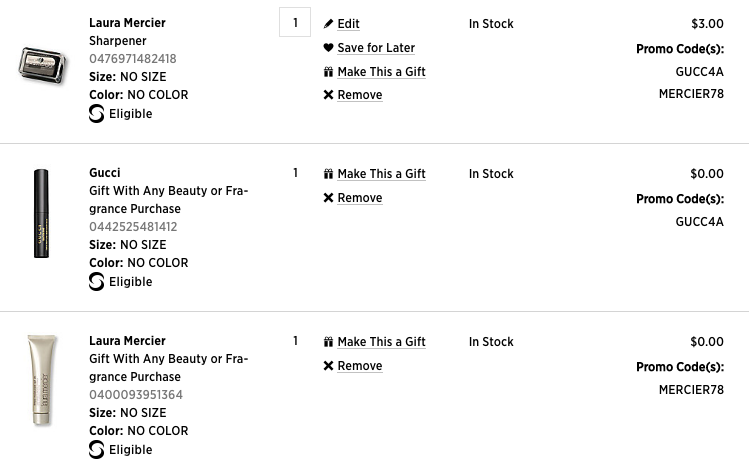Viewport: 749px width, 470px height.
Task: Open the Edit link for the Sharpener
Action: pyautogui.click(x=348, y=24)
